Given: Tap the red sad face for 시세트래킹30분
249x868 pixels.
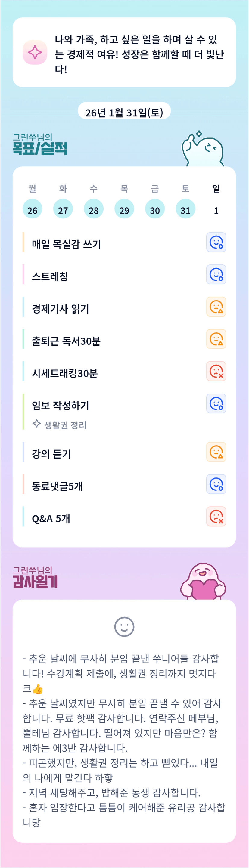Looking at the screenshot, I should click(216, 371).
